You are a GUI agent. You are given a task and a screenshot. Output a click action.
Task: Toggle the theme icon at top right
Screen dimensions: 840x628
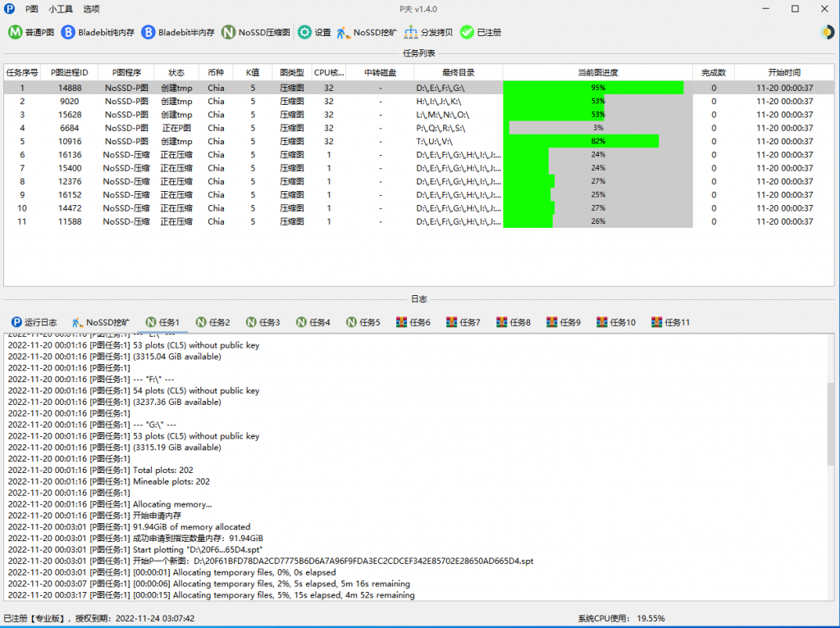coord(827,33)
